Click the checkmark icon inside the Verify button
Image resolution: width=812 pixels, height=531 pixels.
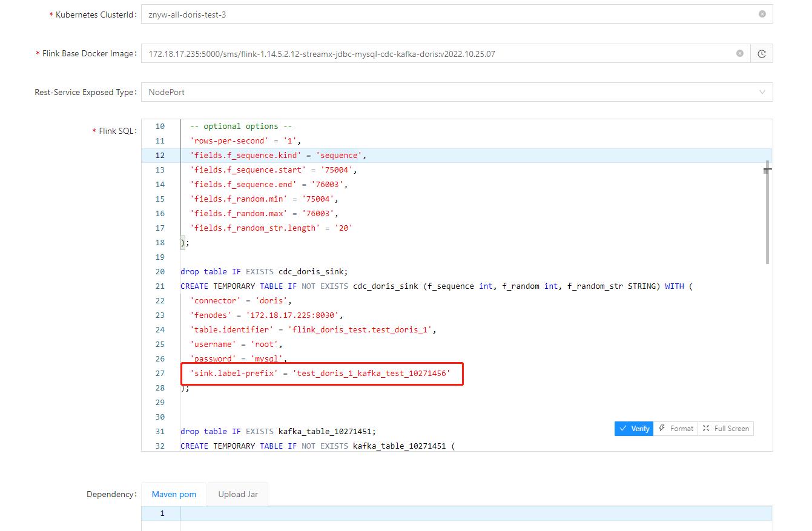(x=625, y=428)
